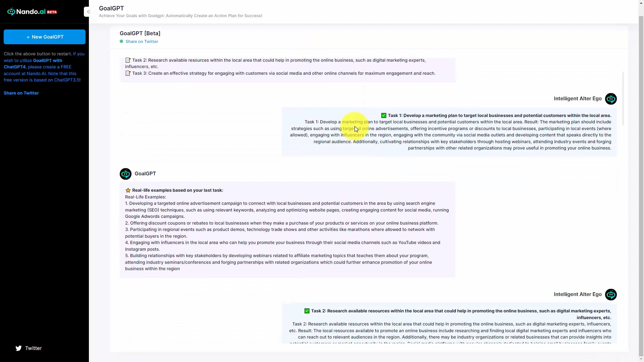Click the Twitter label in sidebar bottom
This screenshot has height=362, width=644.
point(33,348)
